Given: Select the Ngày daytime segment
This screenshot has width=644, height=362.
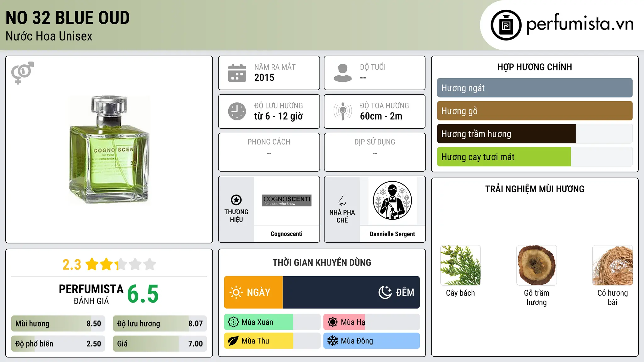Looking at the screenshot, I should 253,292.
